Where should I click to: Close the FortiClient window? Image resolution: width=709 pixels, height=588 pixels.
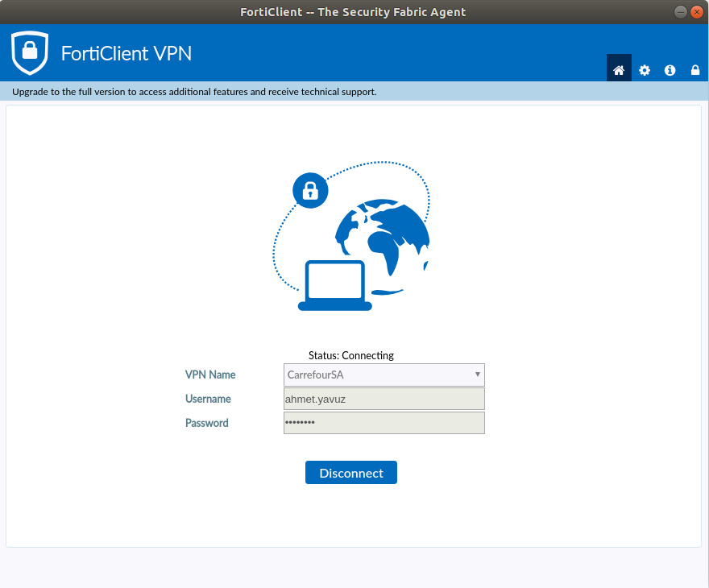(x=697, y=12)
